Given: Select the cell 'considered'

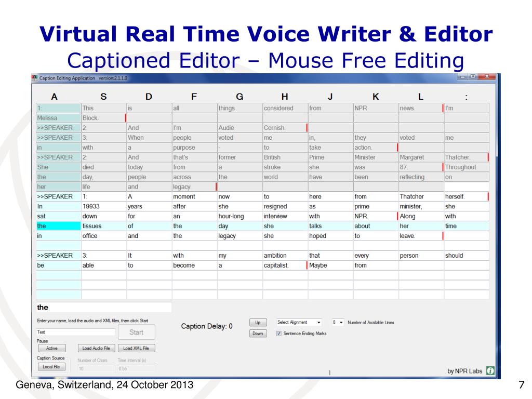Looking at the screenshot, I should click(285, 108).
